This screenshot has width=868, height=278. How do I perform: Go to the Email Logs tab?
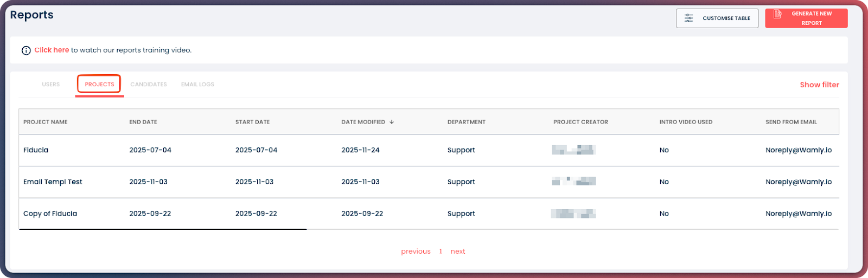coord(197,85)
